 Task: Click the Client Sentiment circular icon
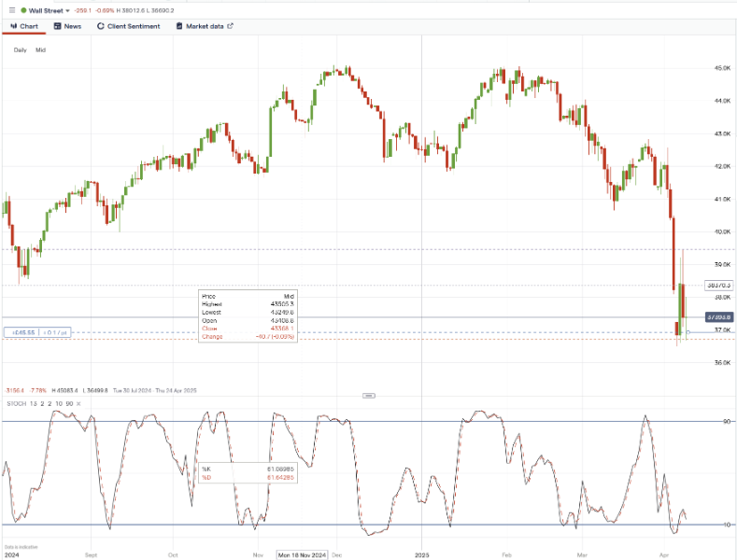[x=101, y=26]
